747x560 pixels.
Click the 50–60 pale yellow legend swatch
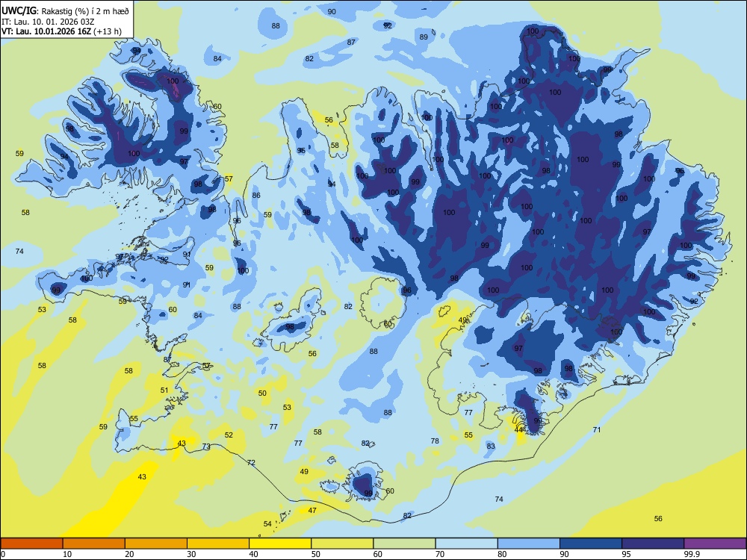pos(342,544)
